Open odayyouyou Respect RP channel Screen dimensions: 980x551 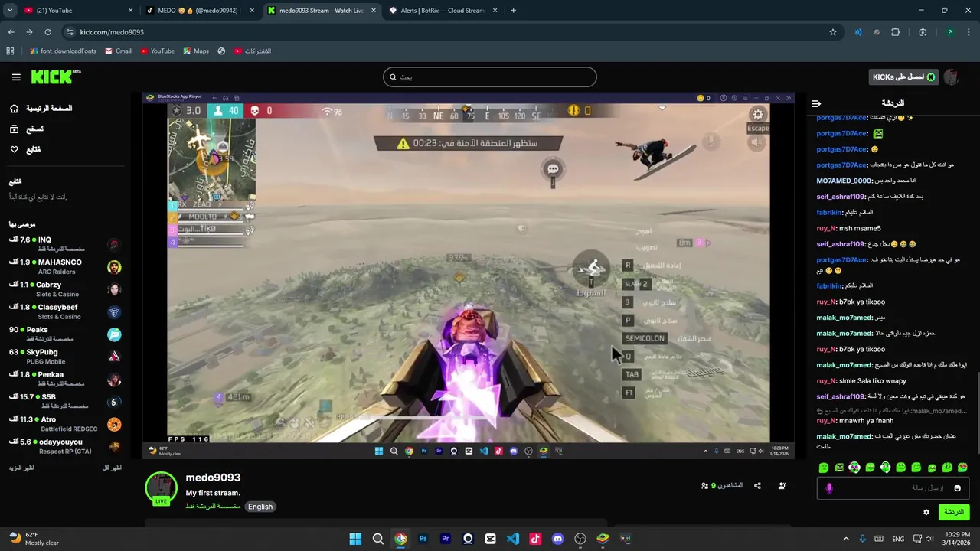click(65, 446)
